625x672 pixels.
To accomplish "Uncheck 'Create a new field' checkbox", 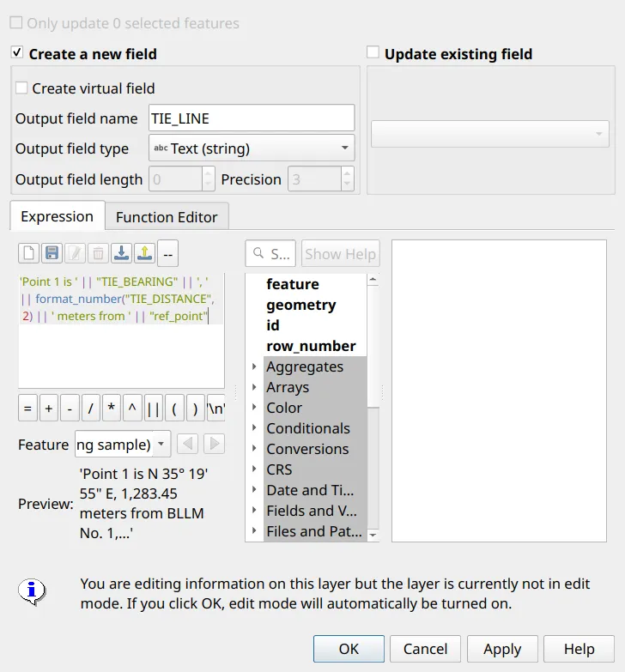I will tap(16, 52).
